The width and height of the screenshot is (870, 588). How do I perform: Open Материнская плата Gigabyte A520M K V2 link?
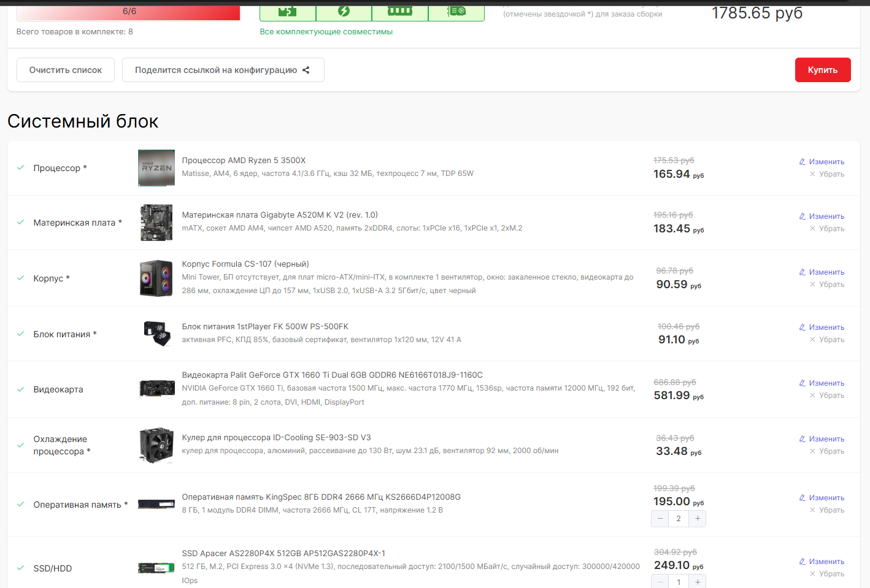point(280,215)
